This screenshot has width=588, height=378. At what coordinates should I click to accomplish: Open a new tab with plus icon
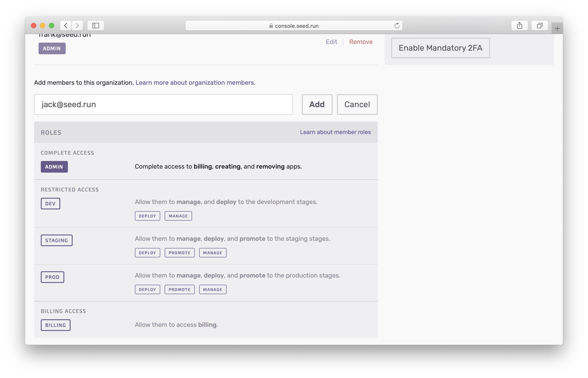click(557, 29)
